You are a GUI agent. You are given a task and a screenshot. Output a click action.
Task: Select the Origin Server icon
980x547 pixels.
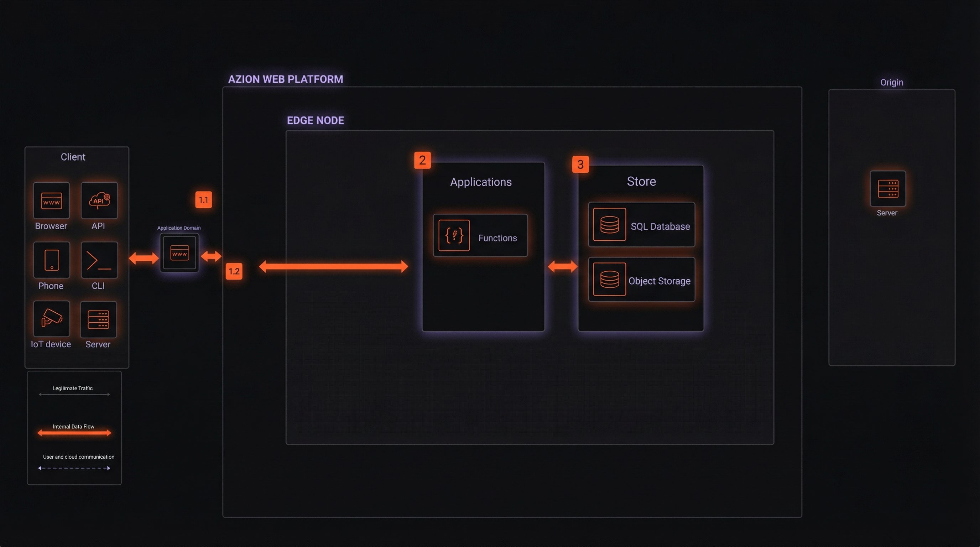[x=888, y=189]
